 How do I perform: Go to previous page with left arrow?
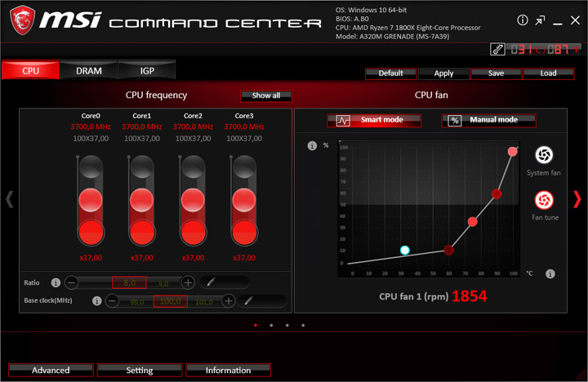[10, 199]
